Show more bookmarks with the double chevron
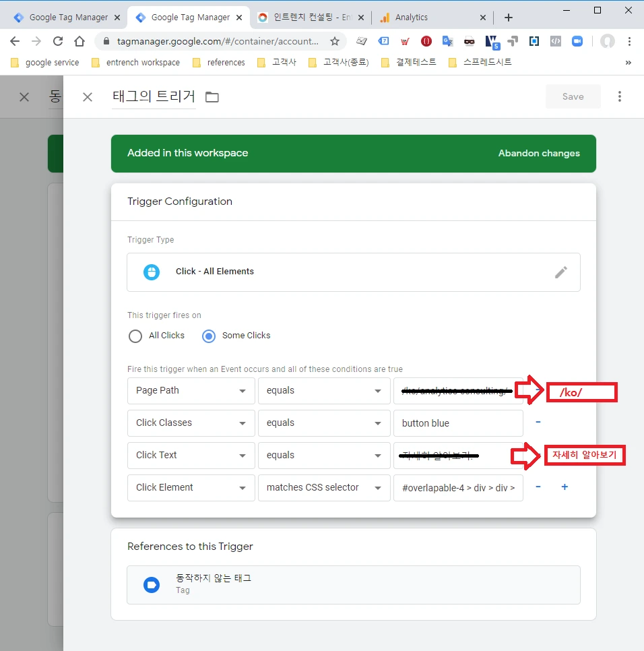Image resolution: width=644 pixels, height=651 pixels. (629, 62)
